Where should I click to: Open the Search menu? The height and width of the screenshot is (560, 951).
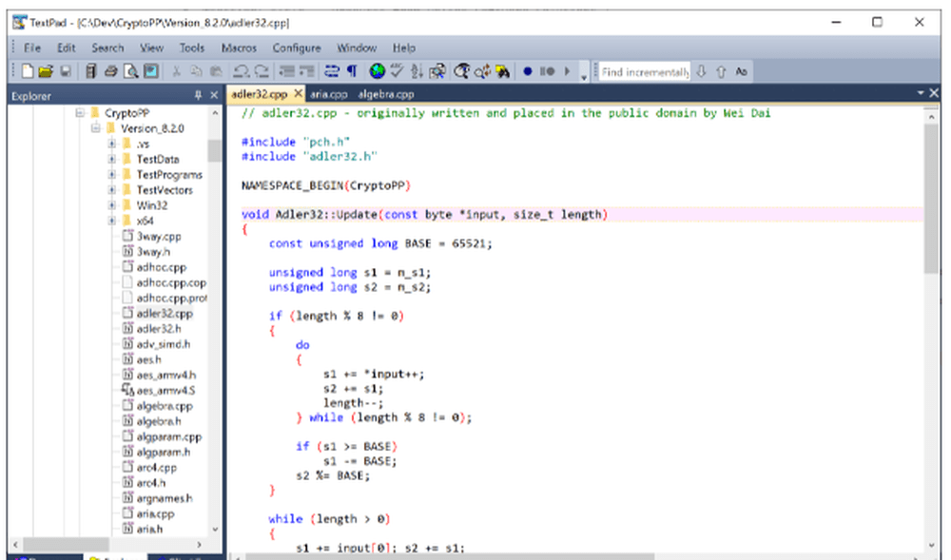[108, 48]
